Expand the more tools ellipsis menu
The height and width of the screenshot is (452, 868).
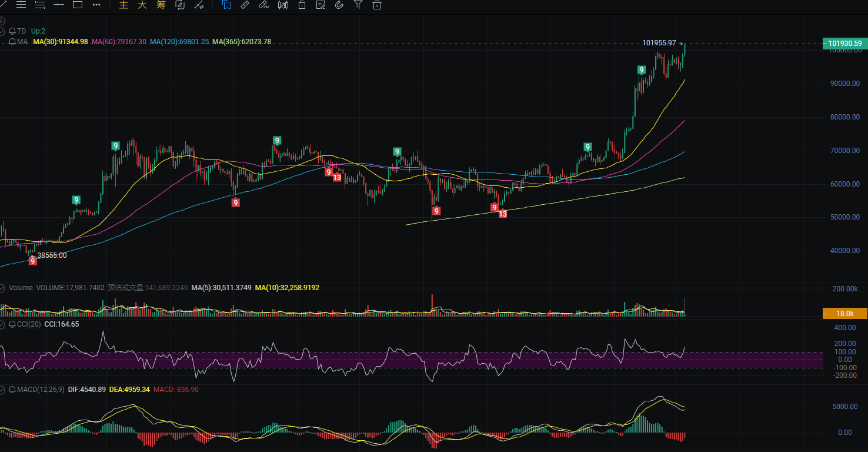(96, 5)
